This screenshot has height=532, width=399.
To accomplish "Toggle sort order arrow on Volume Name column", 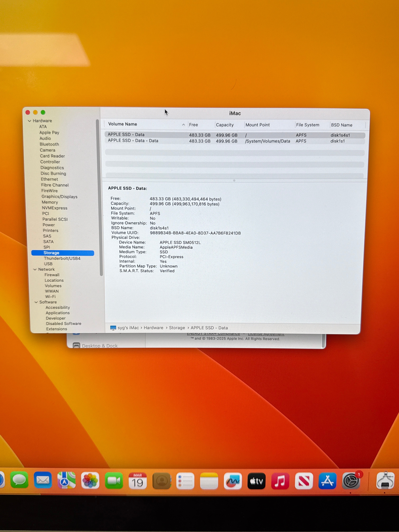I will pyautogui.click(x=184, y=125).
